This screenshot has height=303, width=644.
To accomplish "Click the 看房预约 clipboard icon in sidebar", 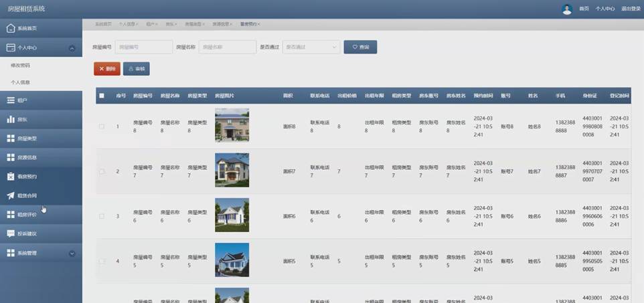I will coord(11,177).
